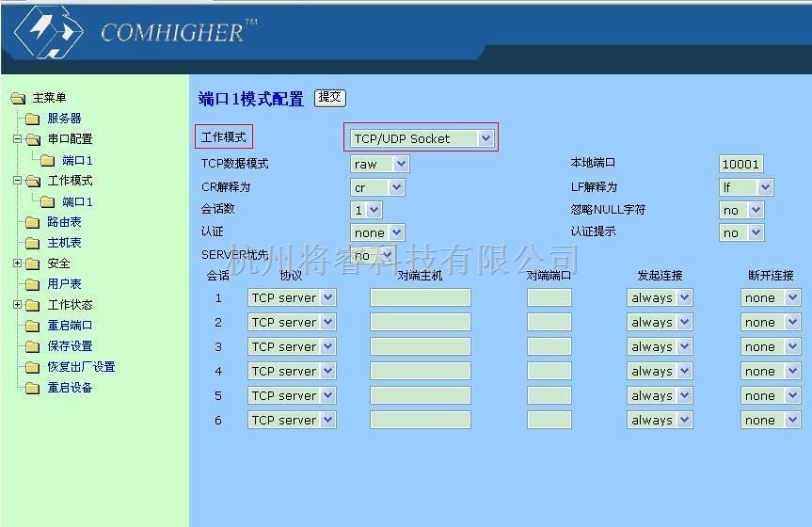This screenshot has width=812, height=527.
Task: Open 用户表 menu link
Action: pos(64,284)
